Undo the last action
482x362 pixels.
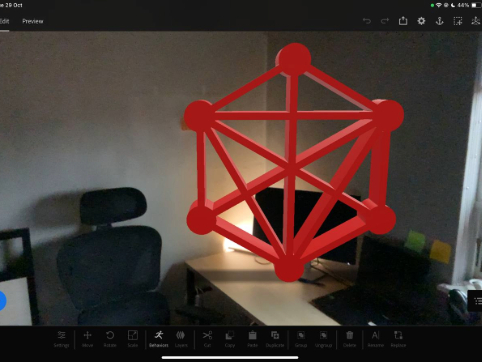pos(367,21)
